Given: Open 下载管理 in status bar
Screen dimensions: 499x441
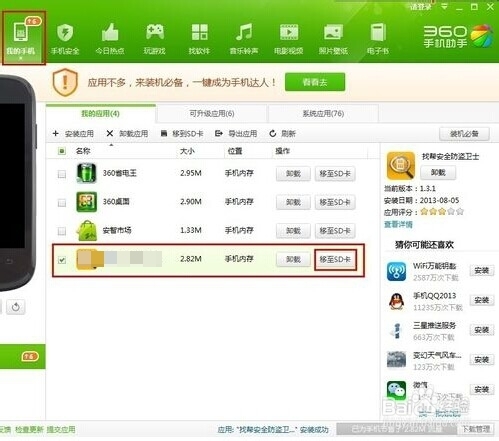Looking at the screenshot, I should [x=476, y=429].
